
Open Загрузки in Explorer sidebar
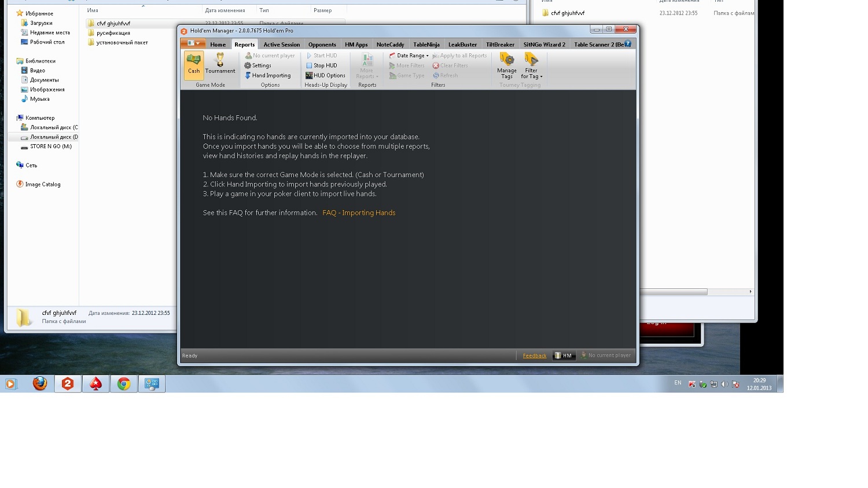pyautogui.click(x=41, y=23)
